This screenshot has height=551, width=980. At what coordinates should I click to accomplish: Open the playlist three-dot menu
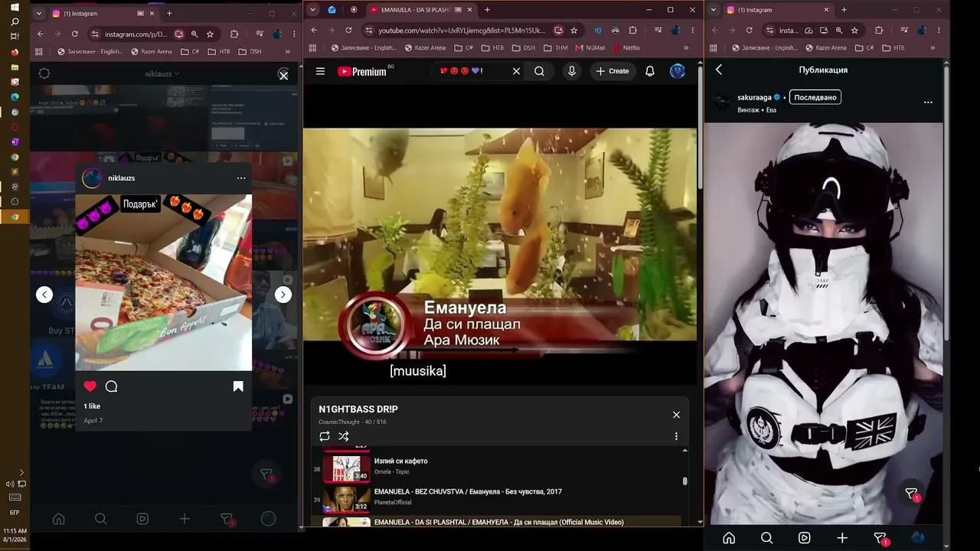pyautogui.click(x=676, y=436)
